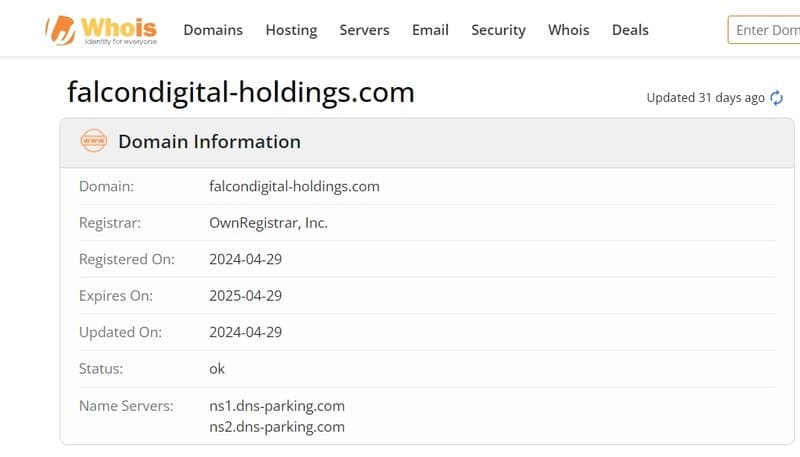
Task: Click the 'Registrar:' field label
Action: coord(110,223)
